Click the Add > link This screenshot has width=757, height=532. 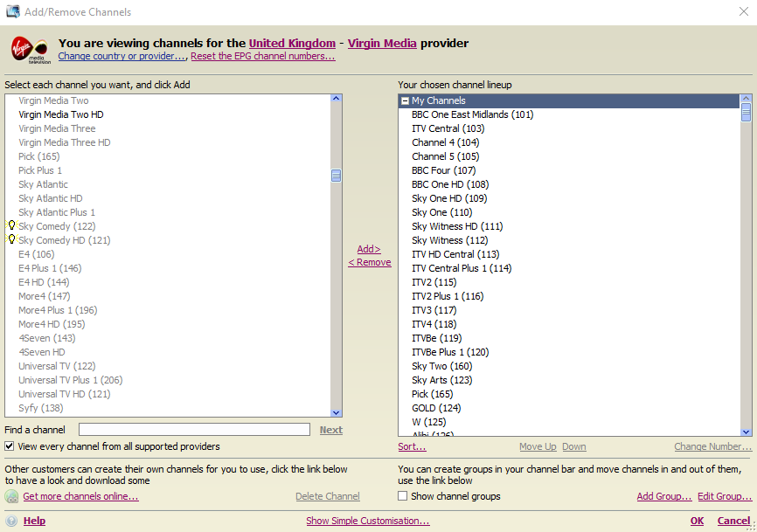[x=369, y=249]
